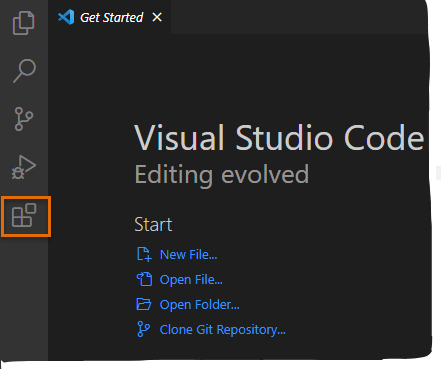The width and height of the screenshot is (441, 369).
Task: Click the Open Folder... link
Action: [x=200, y=305]
